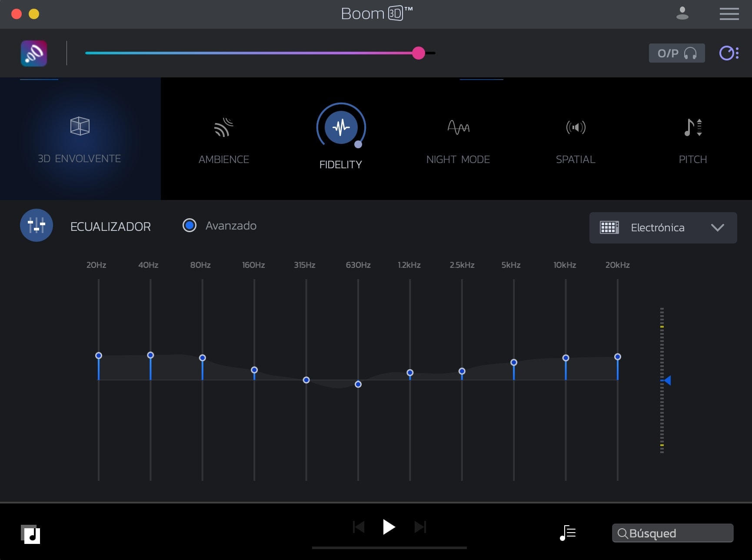Toggle the Avanzado equalizer option
This screenshot has width=752, height=560.
[x=190, y=225]
